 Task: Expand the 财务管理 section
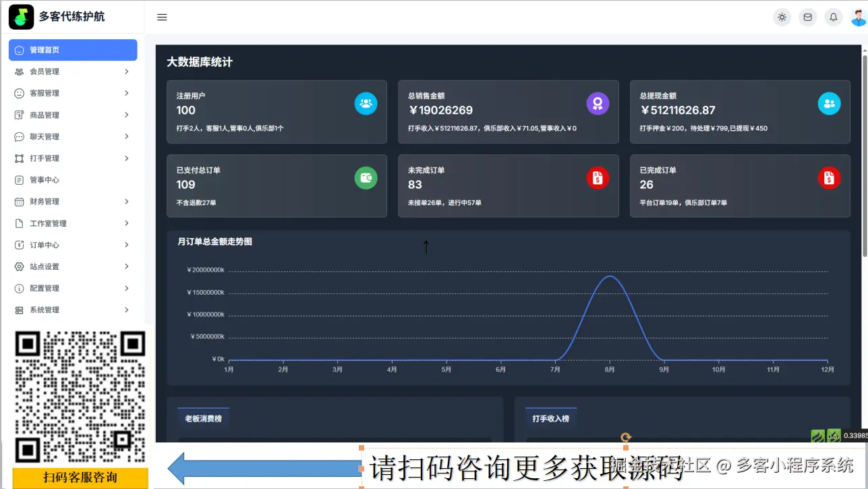[x=72, y=201]
